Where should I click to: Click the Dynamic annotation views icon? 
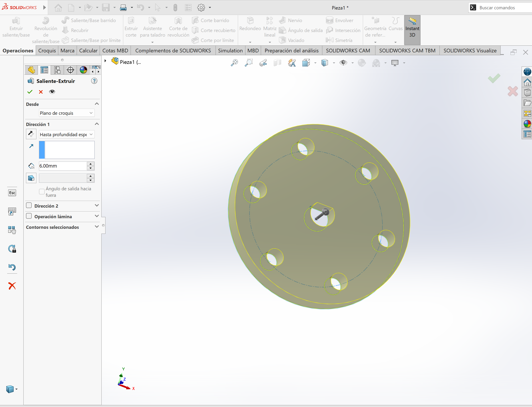(292, 63)
